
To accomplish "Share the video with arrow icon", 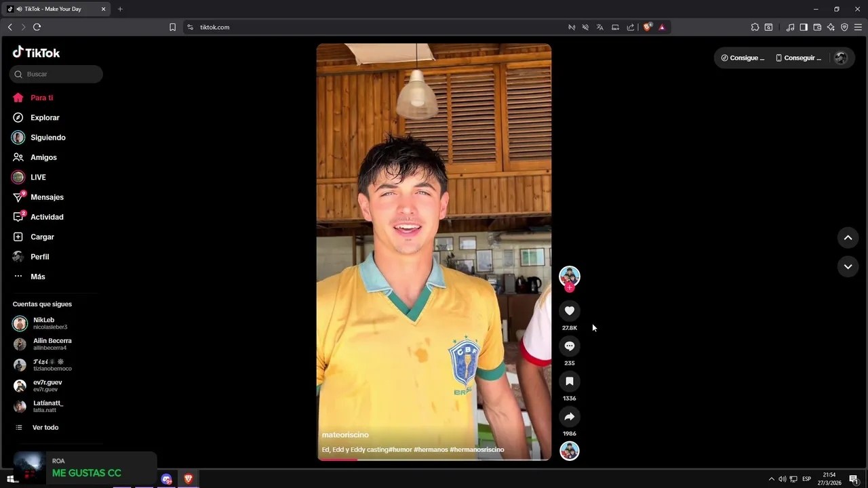I will tap(570, 416).
